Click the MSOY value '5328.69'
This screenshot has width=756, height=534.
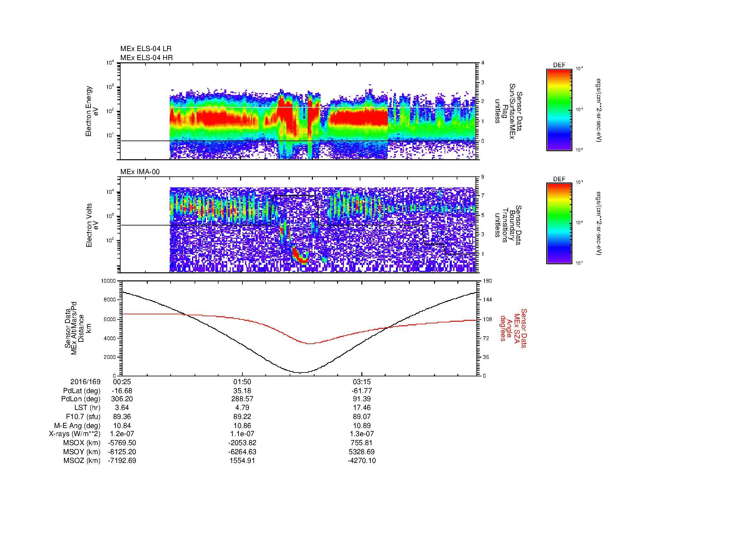[x=362, y=452]
